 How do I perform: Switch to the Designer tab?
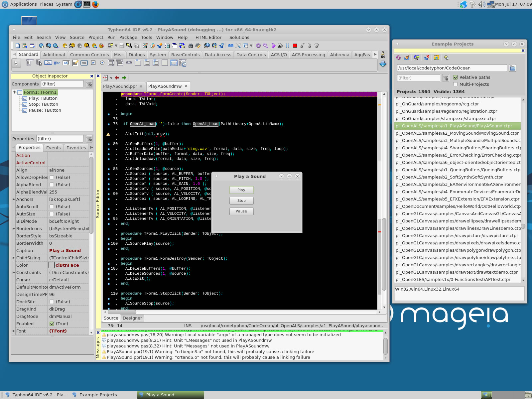point(132,318)
